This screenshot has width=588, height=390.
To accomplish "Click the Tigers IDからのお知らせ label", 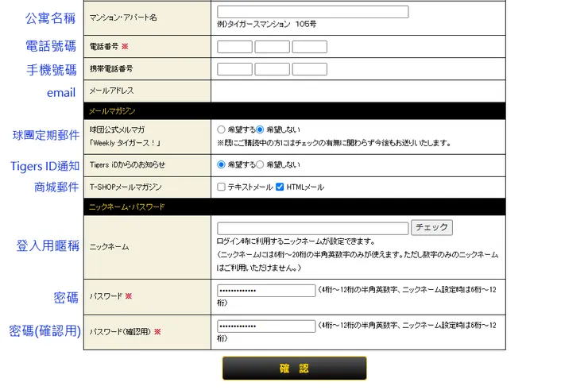I will click(127, 165).
